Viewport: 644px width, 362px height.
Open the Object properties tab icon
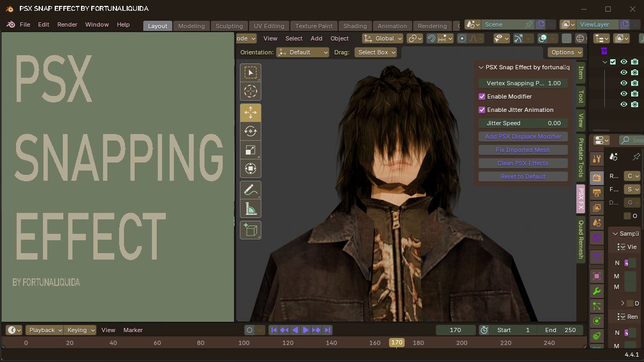click(x=596, y=276)
